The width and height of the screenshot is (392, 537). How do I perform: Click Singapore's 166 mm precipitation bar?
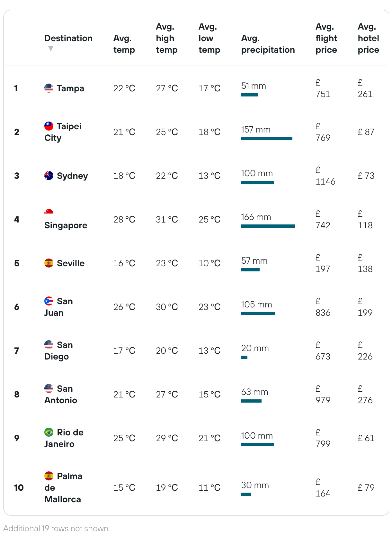click(268, 226)
